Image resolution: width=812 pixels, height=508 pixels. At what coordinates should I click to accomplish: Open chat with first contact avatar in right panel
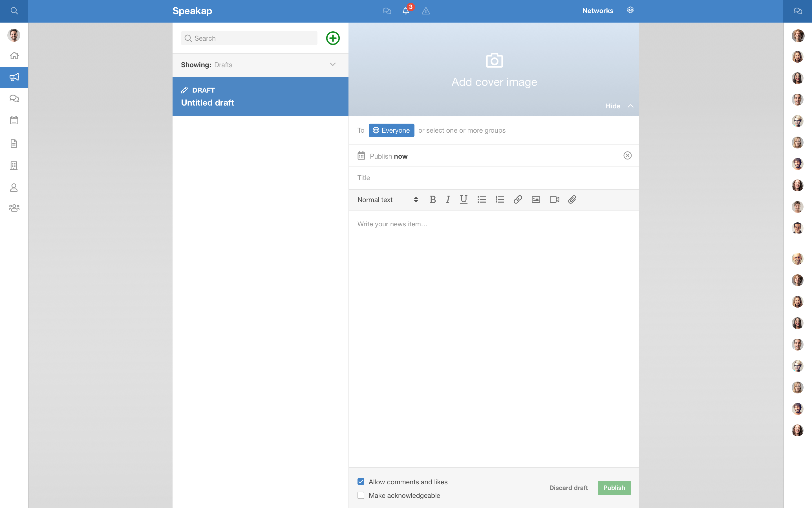tap(798, 36)
